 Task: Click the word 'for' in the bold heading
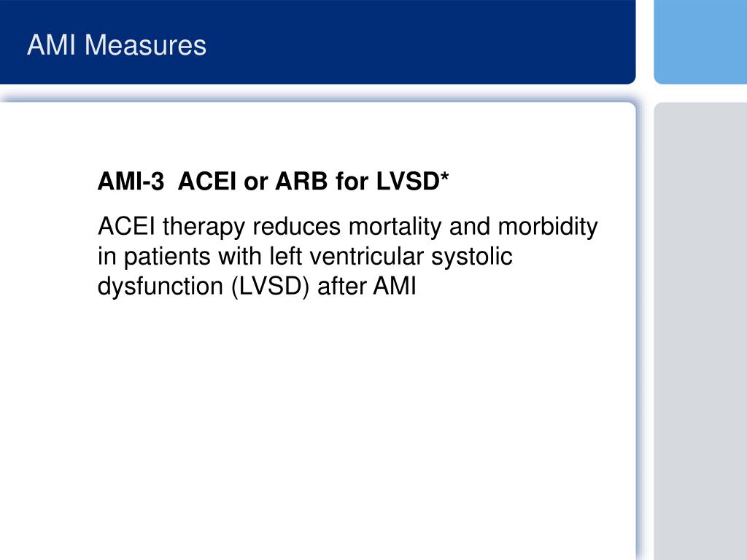coord(352,181)
